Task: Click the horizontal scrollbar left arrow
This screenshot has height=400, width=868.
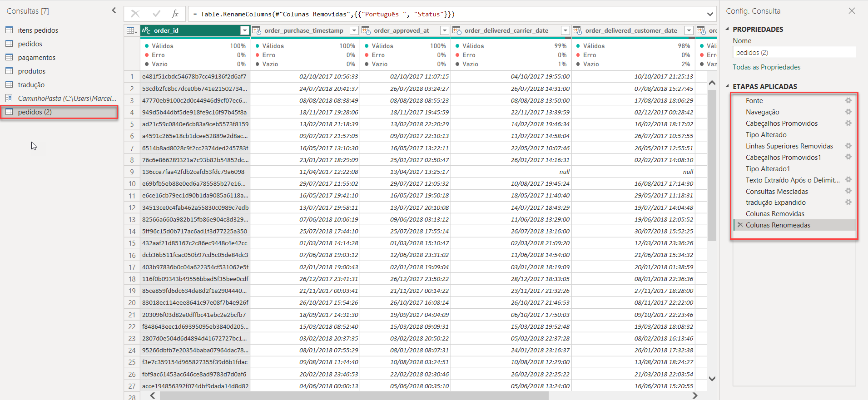Action: point(153,395)
